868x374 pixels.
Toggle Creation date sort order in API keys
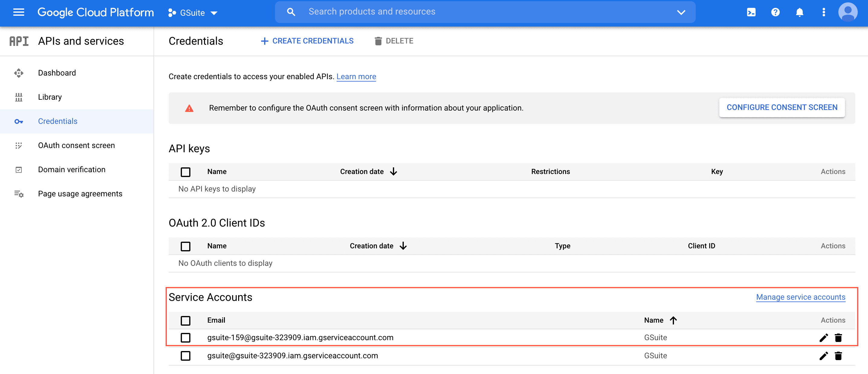[394, 172]
